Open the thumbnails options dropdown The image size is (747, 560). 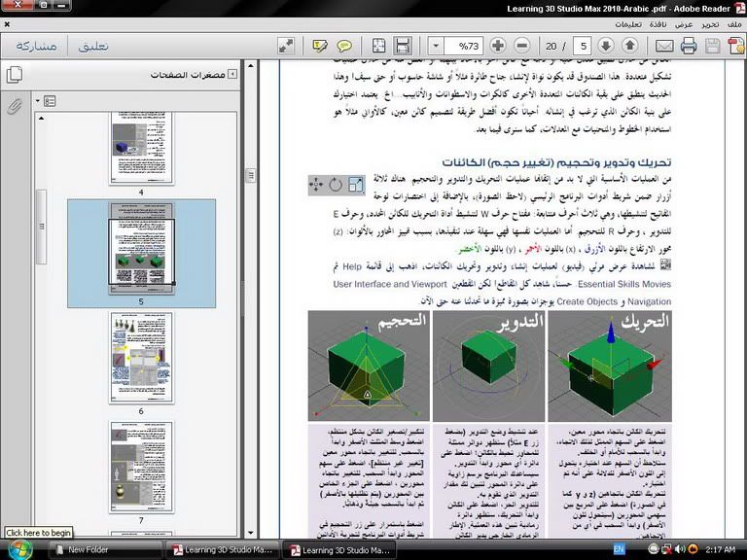tap(47, 101)
